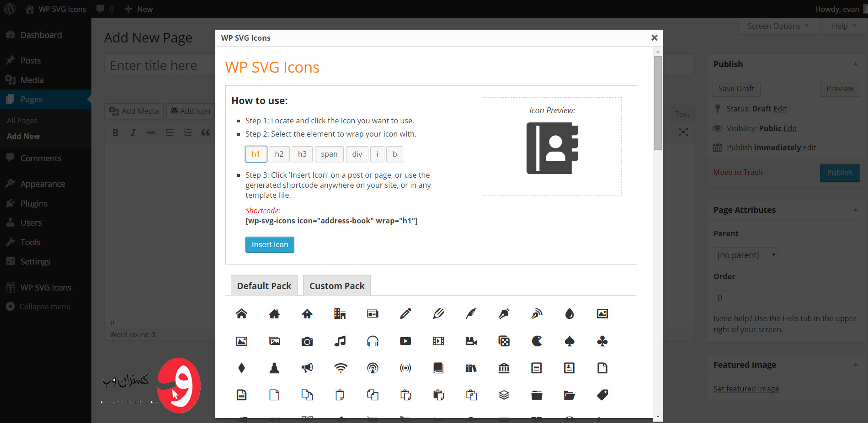
Task: Open the Parent page dropdown
Action: coord(746,255)
